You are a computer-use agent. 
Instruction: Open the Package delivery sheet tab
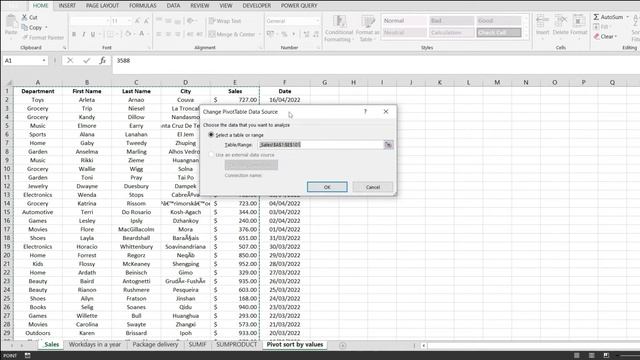click(155, 344)
